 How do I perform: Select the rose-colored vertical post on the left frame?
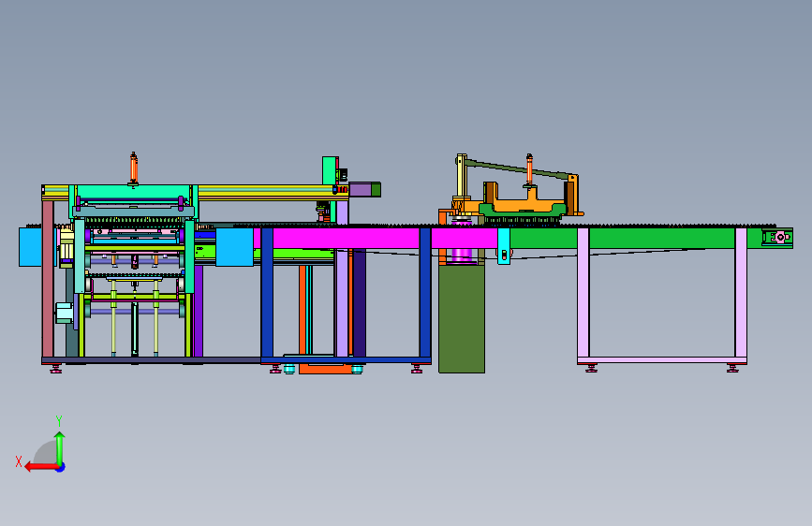click(x=48, y=279)
